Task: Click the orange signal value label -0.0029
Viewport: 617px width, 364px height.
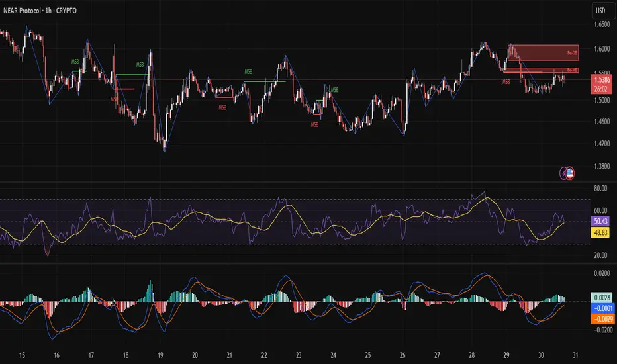Action: point(602,319)
